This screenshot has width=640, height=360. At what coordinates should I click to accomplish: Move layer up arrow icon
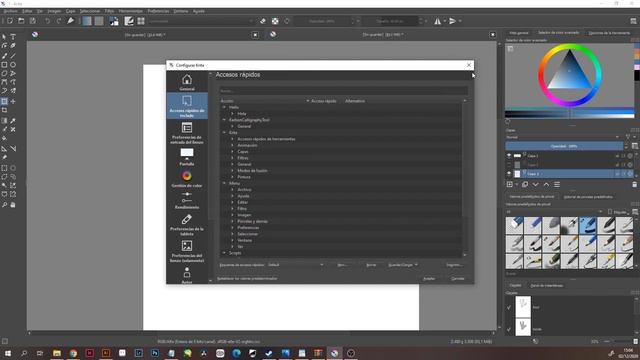pyautogui.click(x=546, y=184)
